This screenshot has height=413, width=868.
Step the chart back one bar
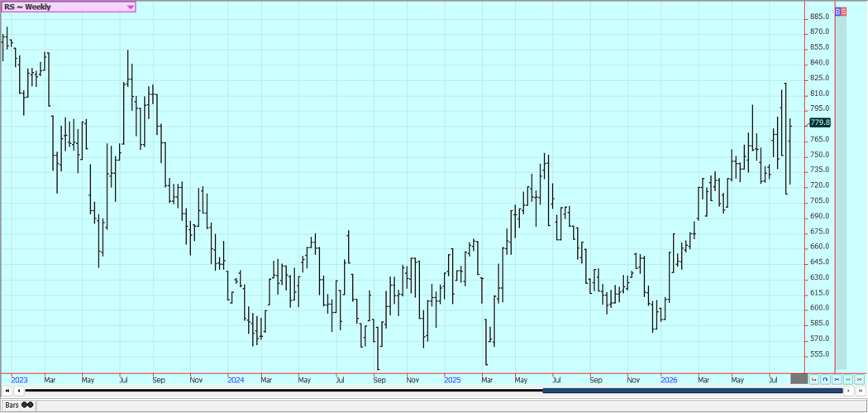(19, 391)
